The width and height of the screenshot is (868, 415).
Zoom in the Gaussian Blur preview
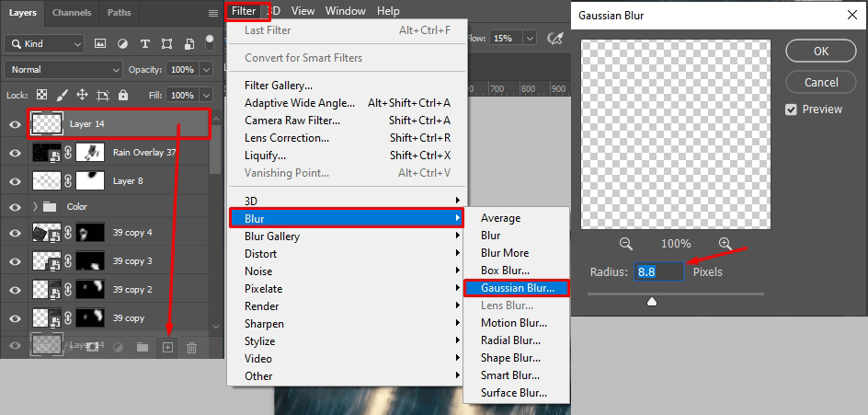725,243
